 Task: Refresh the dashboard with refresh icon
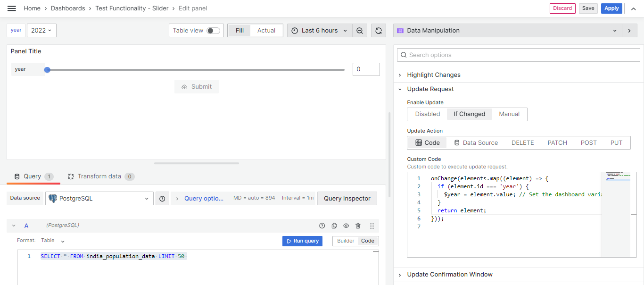(x=379, y=31)
